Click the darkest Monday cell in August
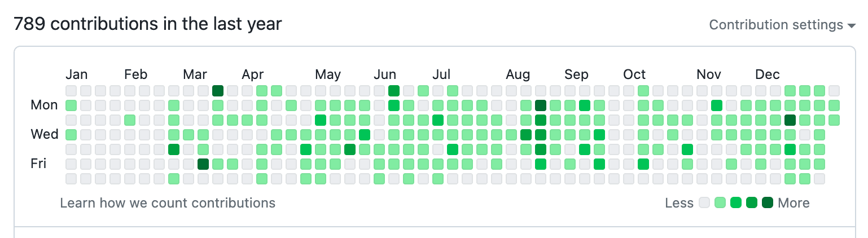 [x=541, y=105]
